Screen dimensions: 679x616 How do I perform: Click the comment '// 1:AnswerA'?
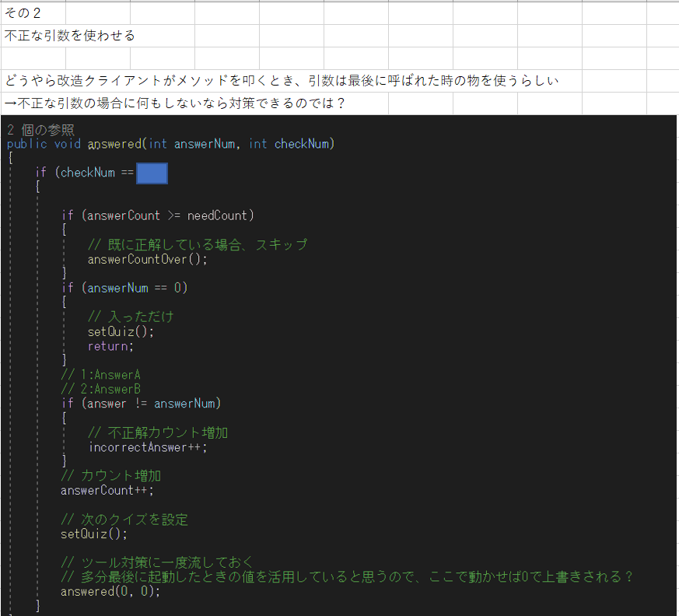click(100, 374)
